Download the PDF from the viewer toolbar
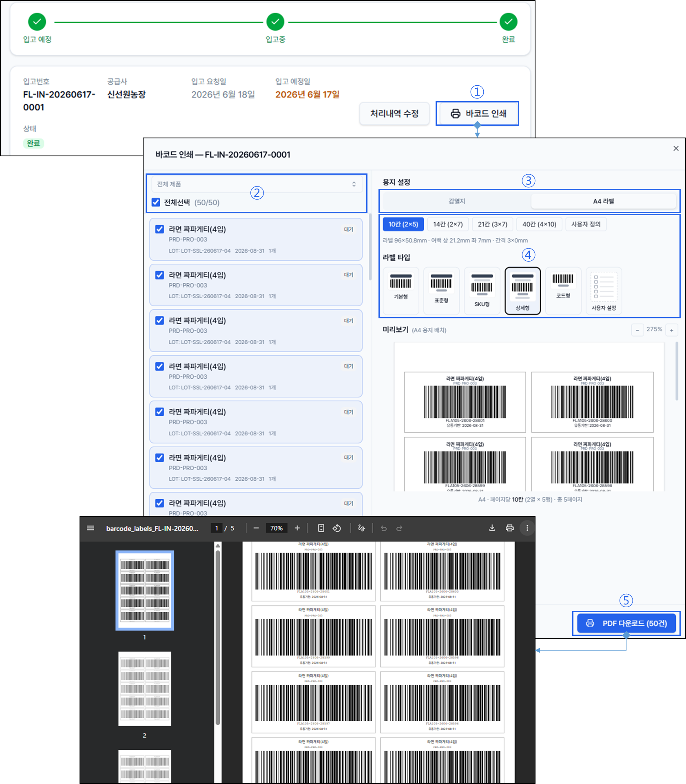Screen dimensions: 686x784 click(492, 528)
